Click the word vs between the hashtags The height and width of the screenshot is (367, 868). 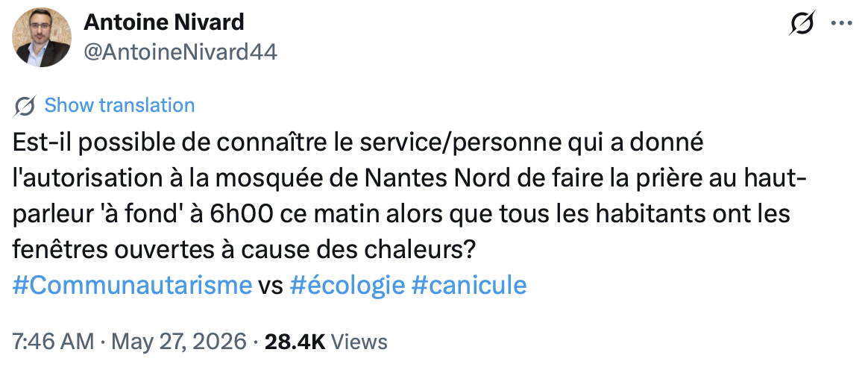(271, 286)
